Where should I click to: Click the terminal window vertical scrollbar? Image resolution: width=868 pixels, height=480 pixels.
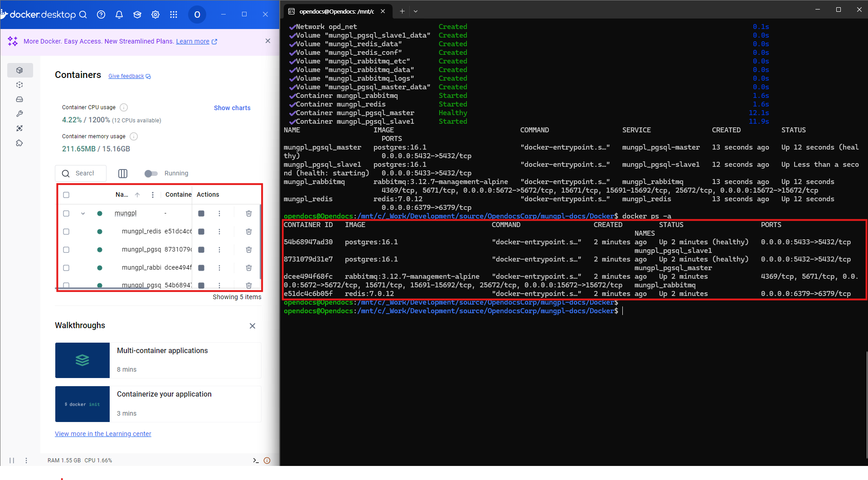tap(866, 406)
